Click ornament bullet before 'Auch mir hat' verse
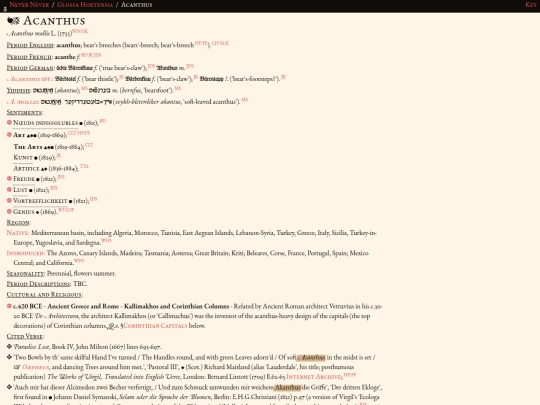 tap(9, 387)
